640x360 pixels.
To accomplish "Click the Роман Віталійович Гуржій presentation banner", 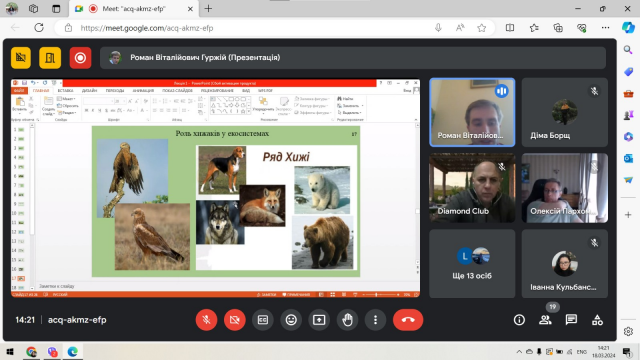I will pos(353,58).
